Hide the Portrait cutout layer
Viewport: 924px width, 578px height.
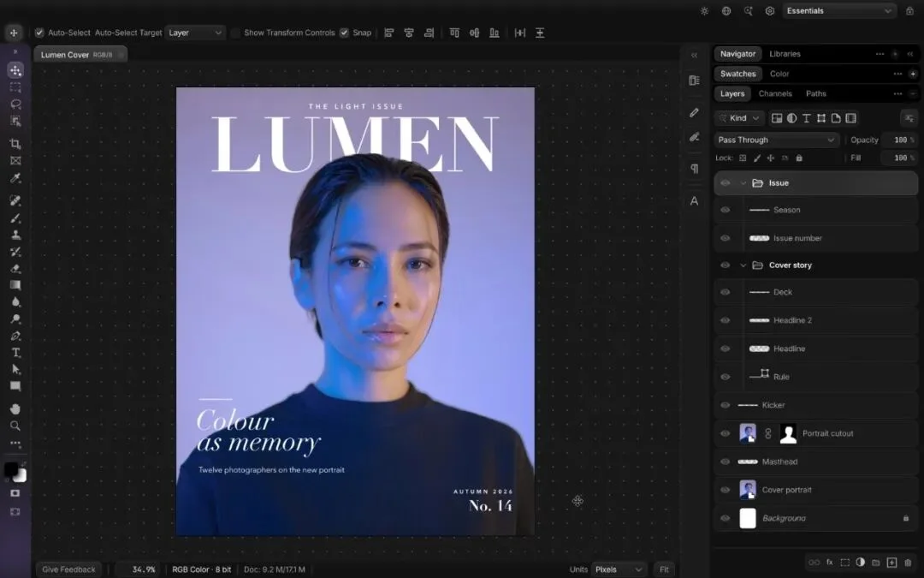(726, 433)
